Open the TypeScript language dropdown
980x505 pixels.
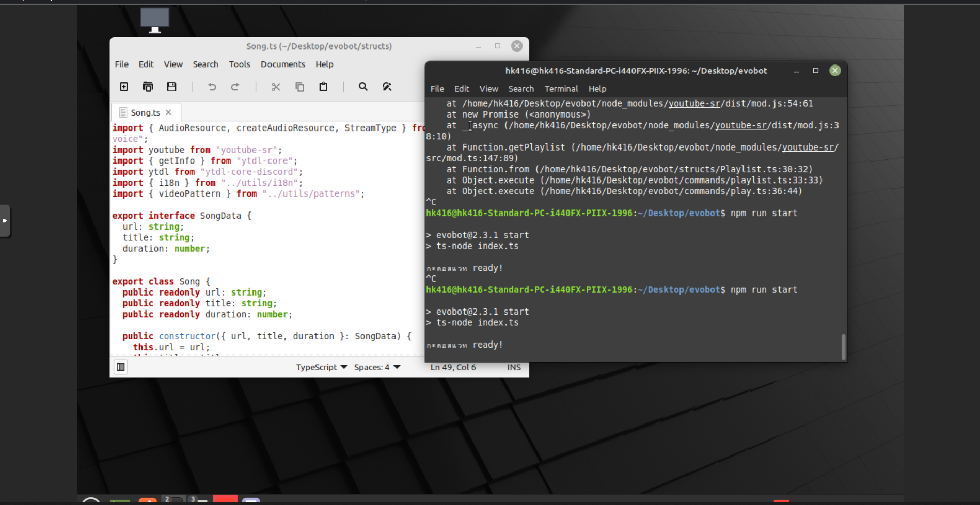pos(321,367)
